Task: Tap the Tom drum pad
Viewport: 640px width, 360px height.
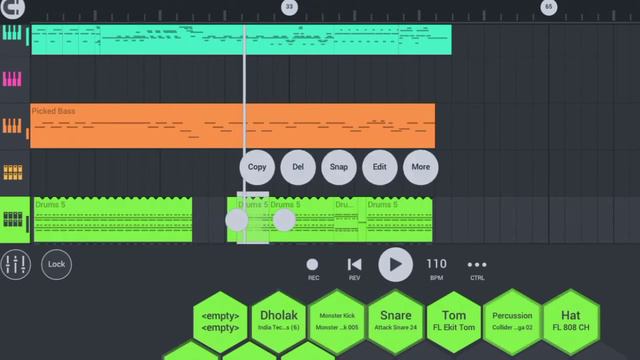Action: (454, 322)
